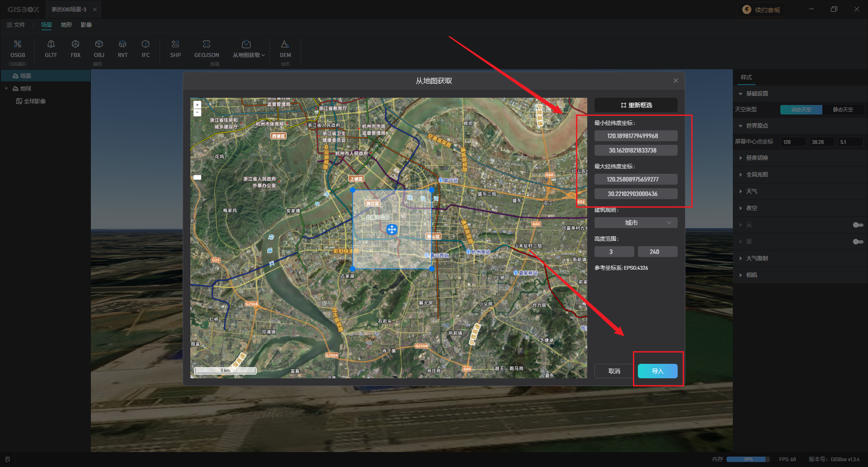Open the 从地图获取 dropdown tool

point(249,49)
